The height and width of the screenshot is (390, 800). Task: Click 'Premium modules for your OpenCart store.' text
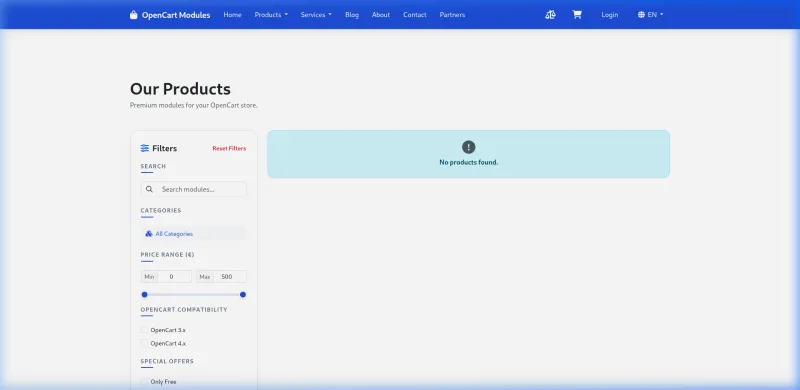(194, 106)
